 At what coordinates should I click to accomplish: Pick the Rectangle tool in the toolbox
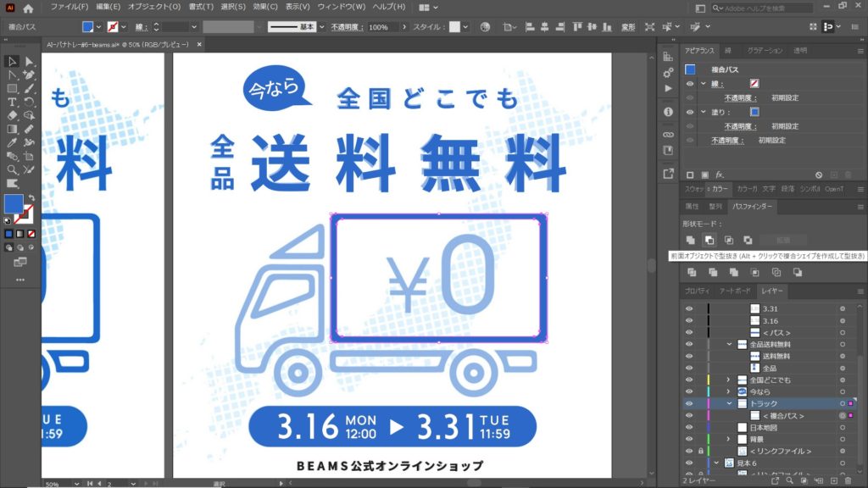coord(12,88)
